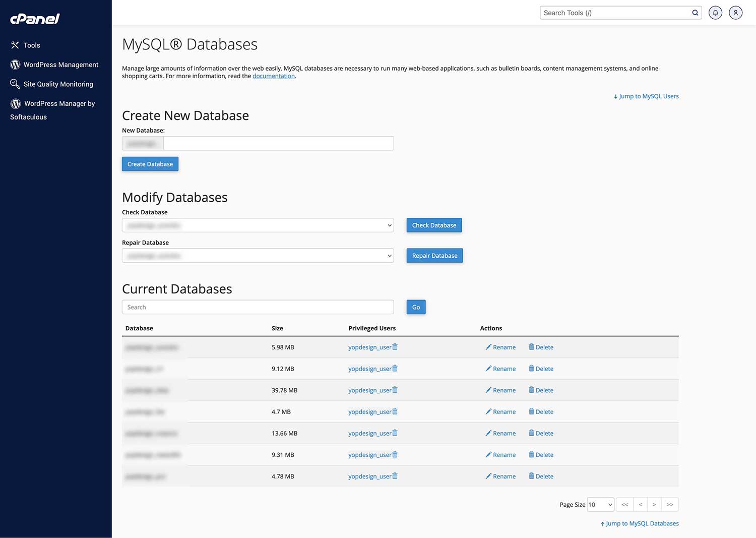This screenshot has height=538, width=756.
Task: Revoke user trash icon in 39.78 MB row
Action: coord(395,390)
